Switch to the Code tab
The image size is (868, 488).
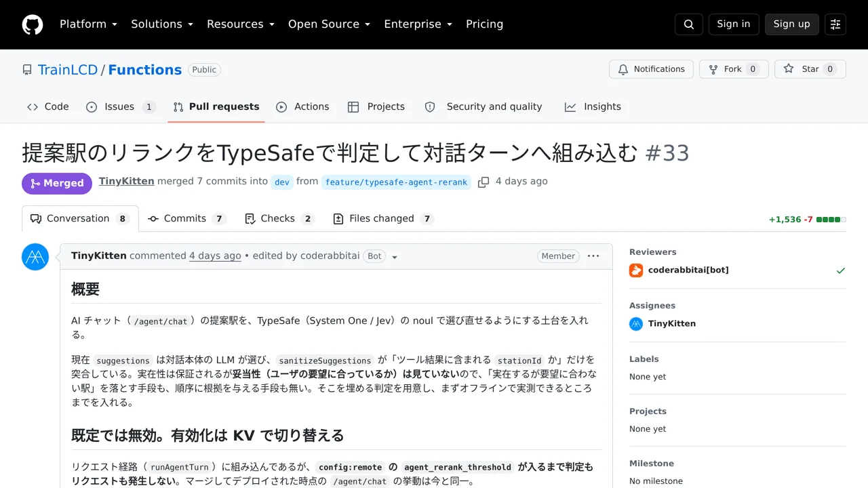pos(47,107)
